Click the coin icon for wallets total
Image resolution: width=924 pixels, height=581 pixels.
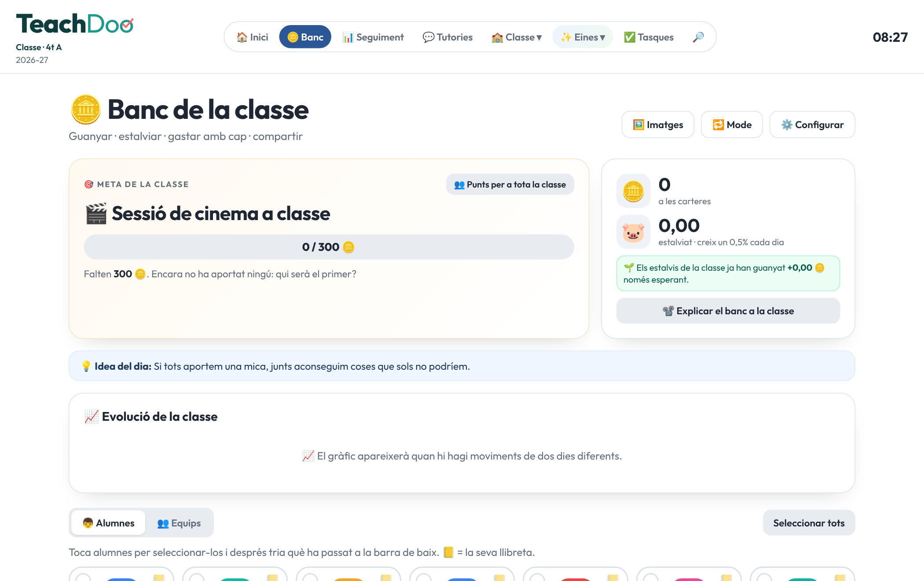click(x=633, y=191)
